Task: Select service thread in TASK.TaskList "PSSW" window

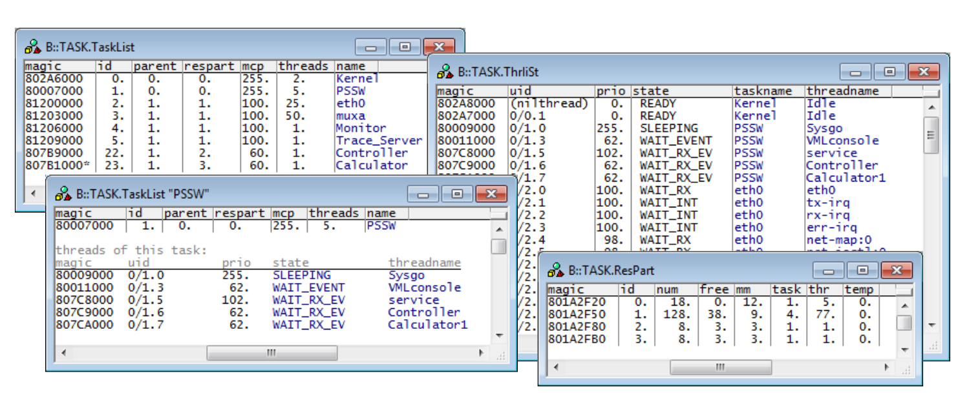Action: (414, 300)
